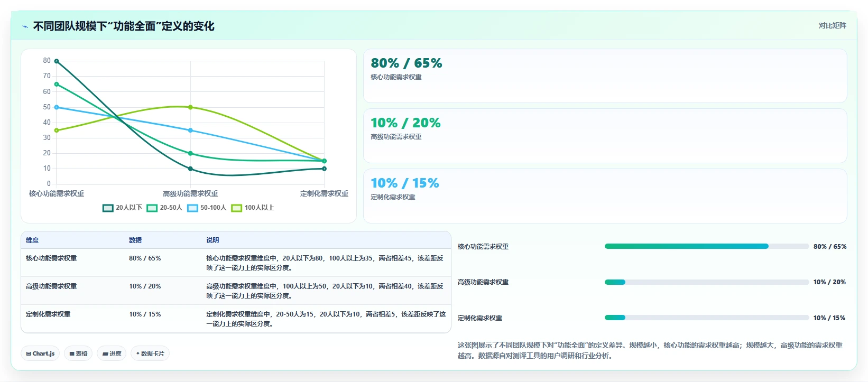The height and width of the screenshot is (382, 868).
Task: Click the 进度 tag chip
Action: [112, 353]
